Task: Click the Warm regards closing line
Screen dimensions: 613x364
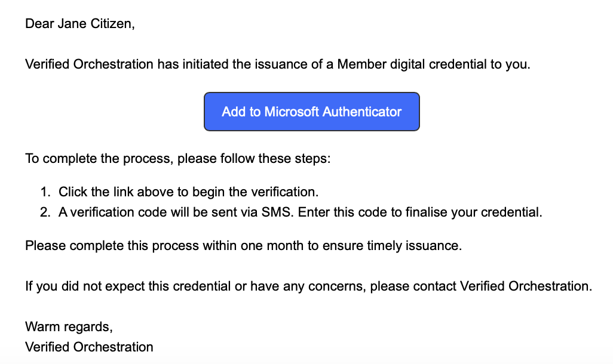Action: [69, 326]
